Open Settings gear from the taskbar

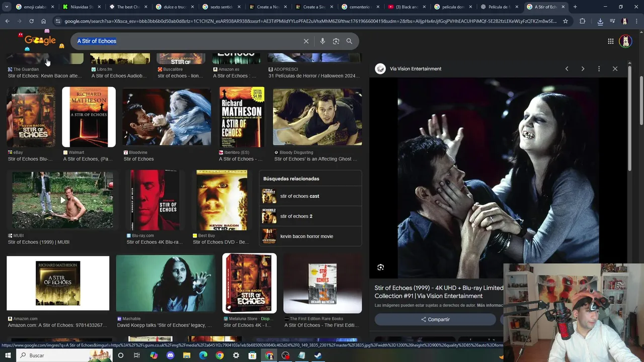point(236,355)
